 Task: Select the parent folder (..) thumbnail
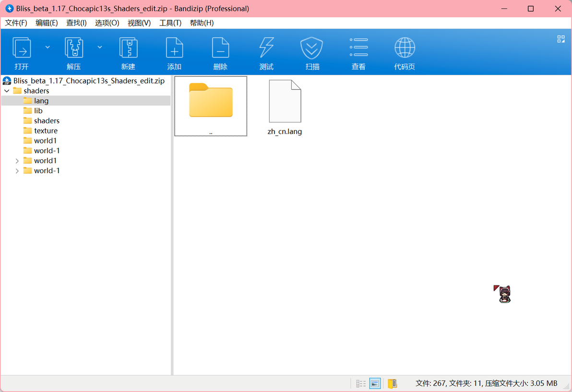[x=211, y=106]
